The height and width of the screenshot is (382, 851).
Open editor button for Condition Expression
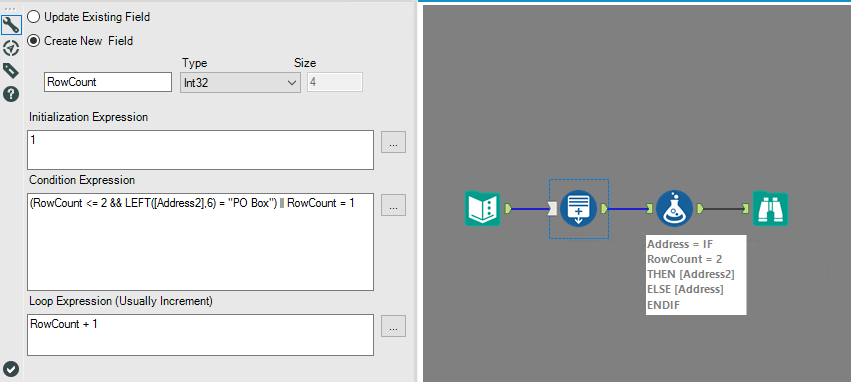(x=393, y=206)
